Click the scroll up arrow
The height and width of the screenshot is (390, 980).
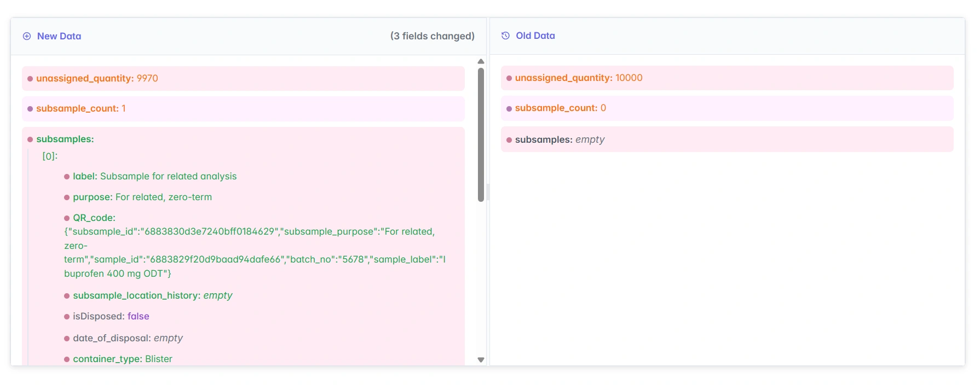[x=481, y=61]
